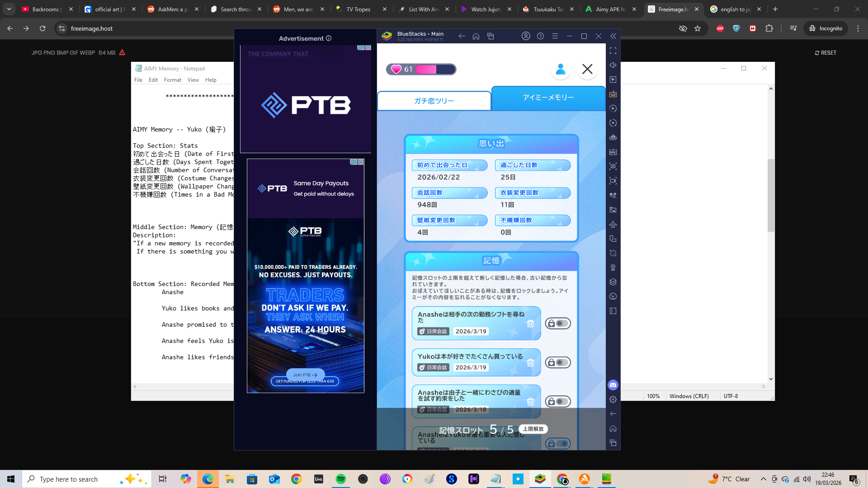Click BlueStacks volume speaker icon
This screenshot has height=488, width=868.
613,65
